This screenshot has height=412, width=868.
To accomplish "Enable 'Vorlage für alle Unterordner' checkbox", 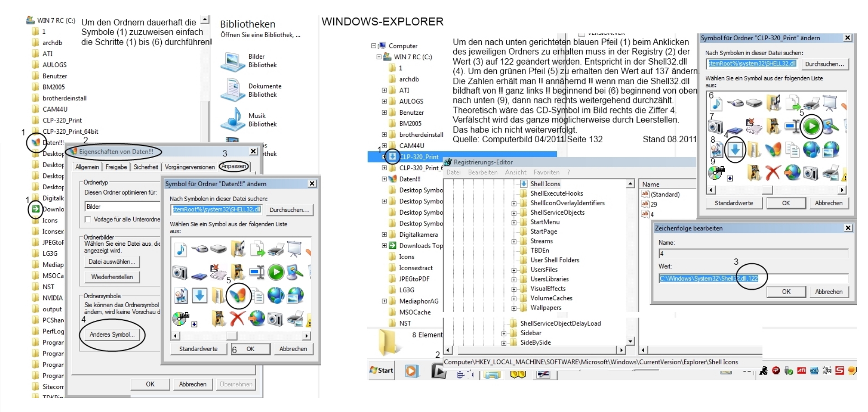I will tap(88, 220).
